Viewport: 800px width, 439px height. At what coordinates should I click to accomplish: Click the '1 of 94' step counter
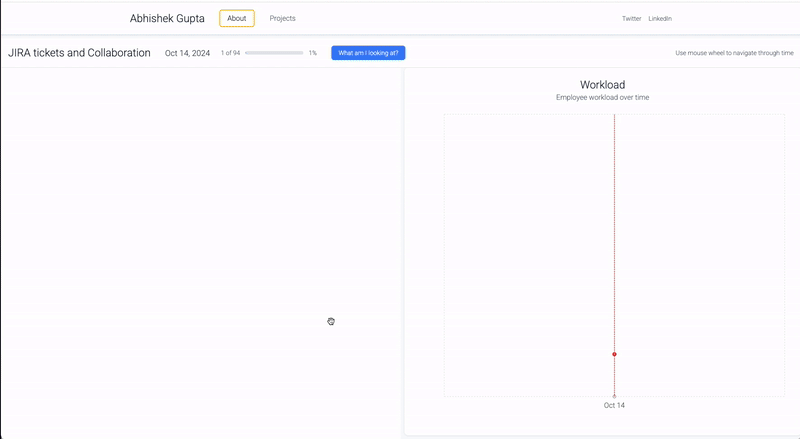230,53
